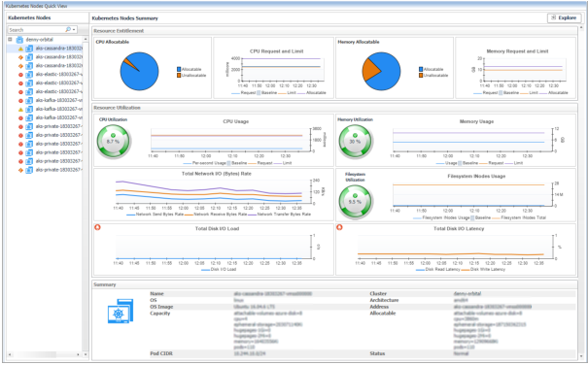Click the CPU Utilization gauge 8.7 %
This screenshot has height=365, width=588.
114,142
